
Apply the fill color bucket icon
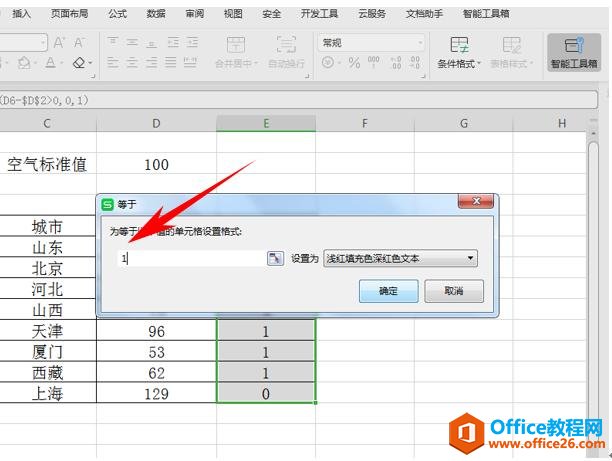pos(25,62)
